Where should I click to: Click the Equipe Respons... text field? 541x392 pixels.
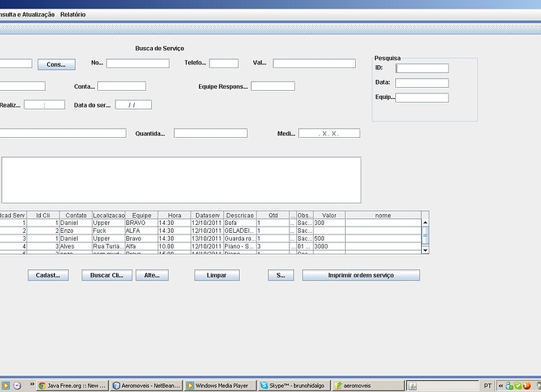tap(272, 86)
